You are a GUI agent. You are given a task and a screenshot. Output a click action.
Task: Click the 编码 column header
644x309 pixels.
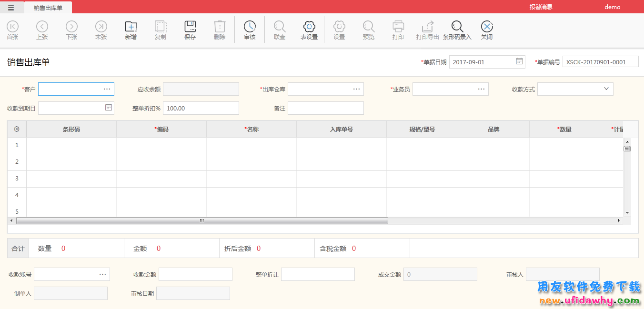pyautogui.click(x=161, y=129)
